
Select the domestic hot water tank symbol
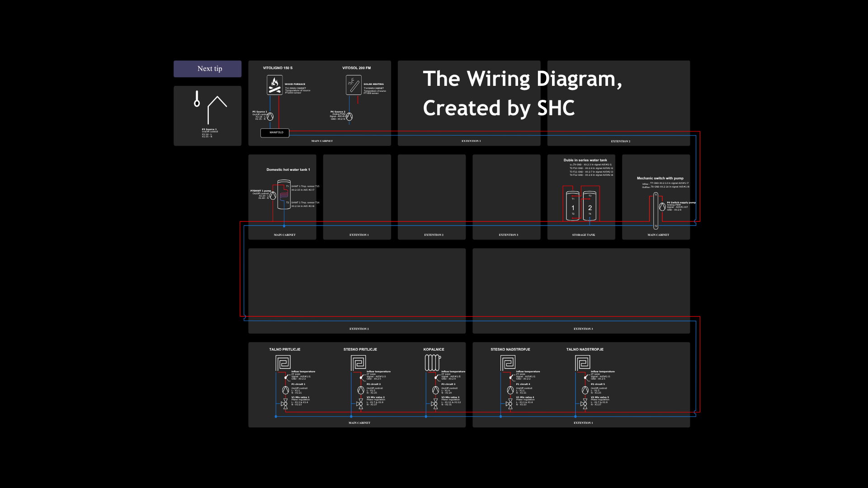(284, 195)
